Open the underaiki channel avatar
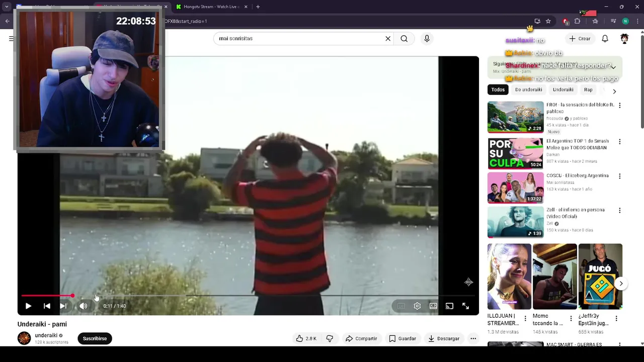Viewport: 644px width, 362px height. [x=24, y=338]
